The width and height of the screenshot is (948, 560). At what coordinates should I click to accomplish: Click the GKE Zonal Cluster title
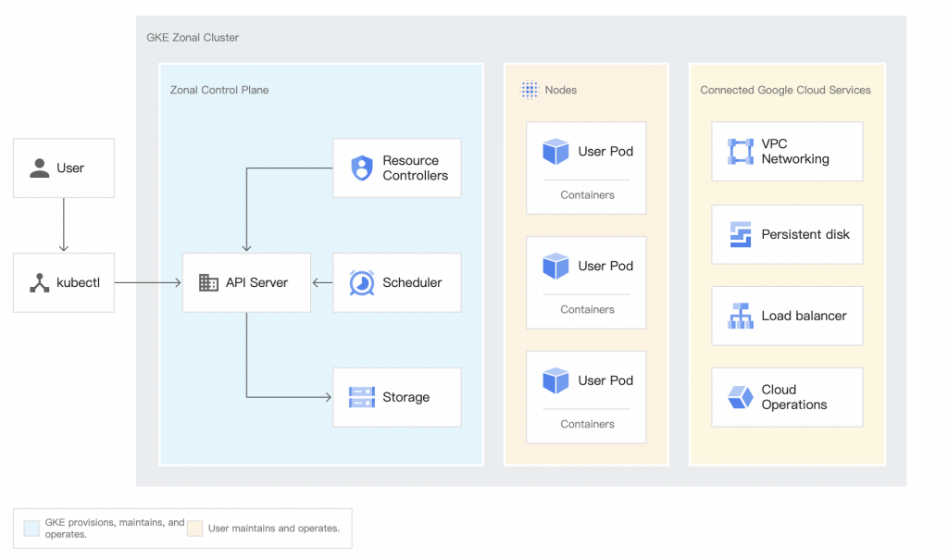[193, 38]
